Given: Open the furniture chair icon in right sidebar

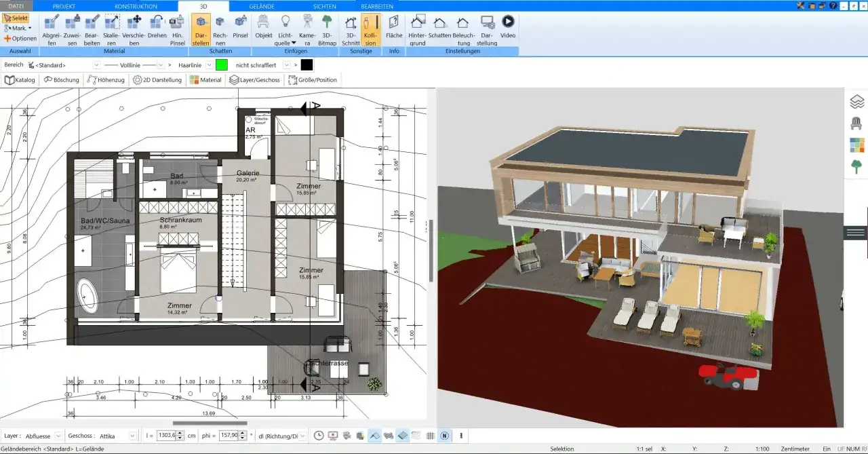Looking at the screenshot, I should tap(857, 124).
